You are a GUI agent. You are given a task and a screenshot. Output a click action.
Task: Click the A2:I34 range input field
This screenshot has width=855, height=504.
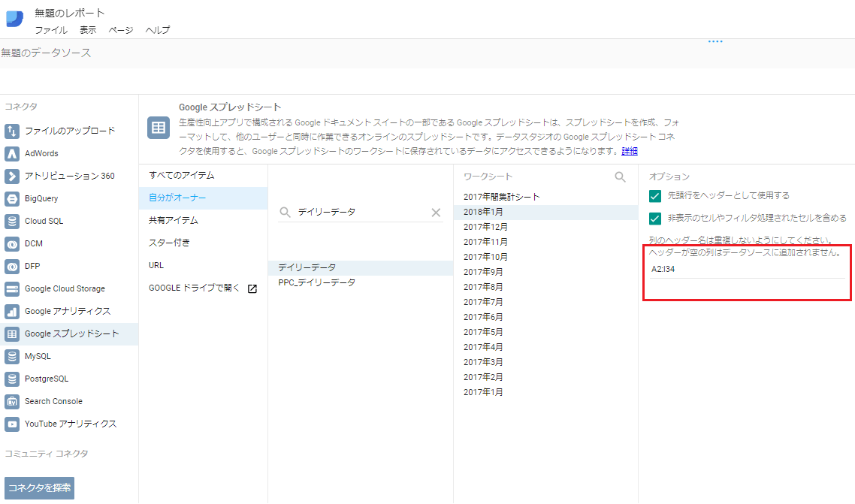(747, 269)
